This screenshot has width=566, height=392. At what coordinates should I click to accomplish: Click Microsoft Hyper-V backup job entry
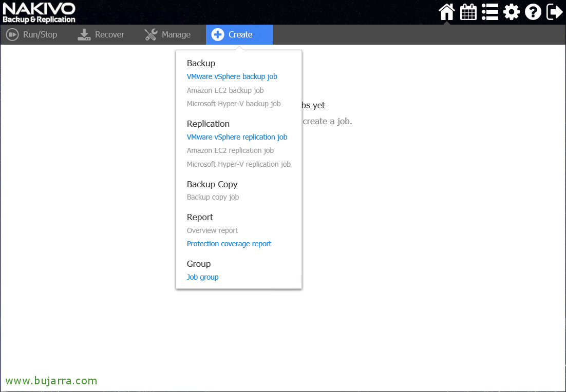(234, 104)
